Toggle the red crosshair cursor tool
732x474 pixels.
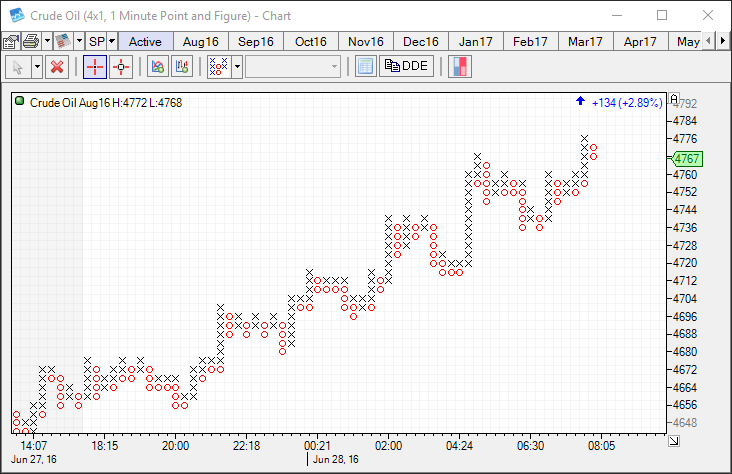tap(95, 67)
